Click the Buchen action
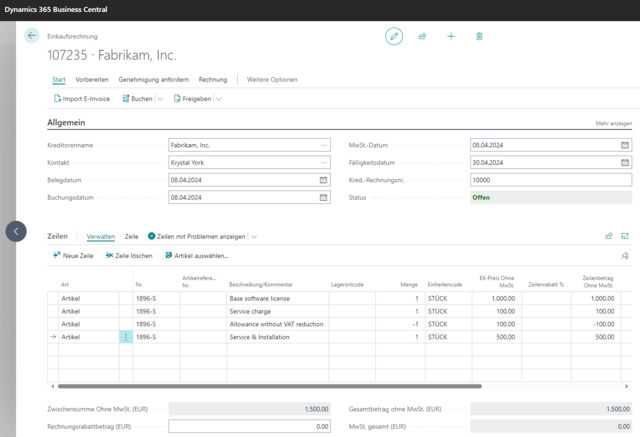The height and width of the screenshot is (437, 640). pos(138,99)
